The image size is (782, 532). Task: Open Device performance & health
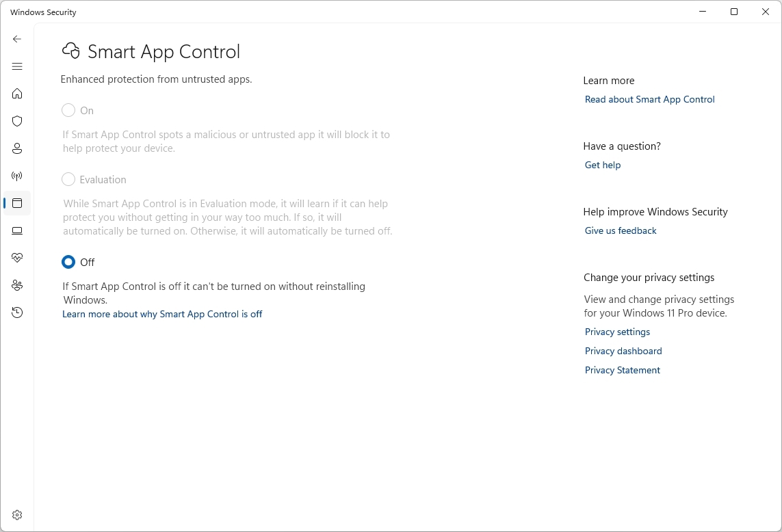pyautogui.click(x=16, y=258)
